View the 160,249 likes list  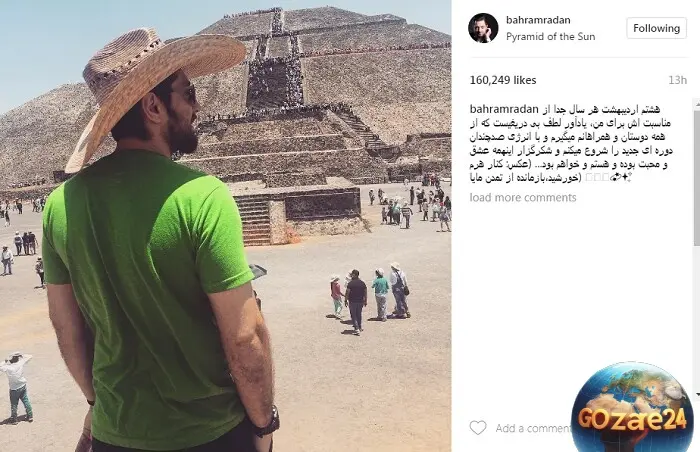click(x=503, y=80)
